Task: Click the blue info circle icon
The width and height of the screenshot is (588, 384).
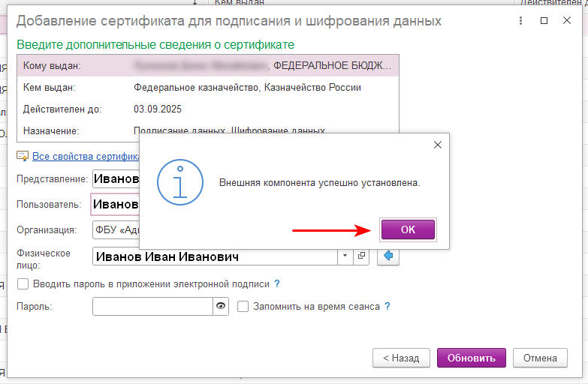Action: pyautogui.click(x=179, y=183)
